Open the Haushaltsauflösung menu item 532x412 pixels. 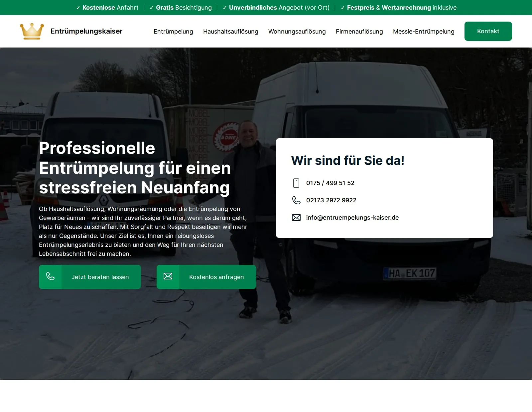pyautogui.click(x=231, y=31)
